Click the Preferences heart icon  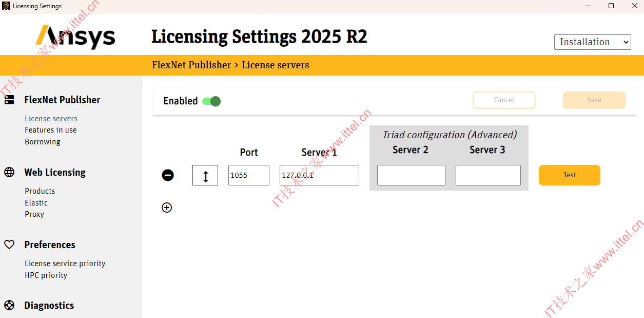[x=9, y=245]
